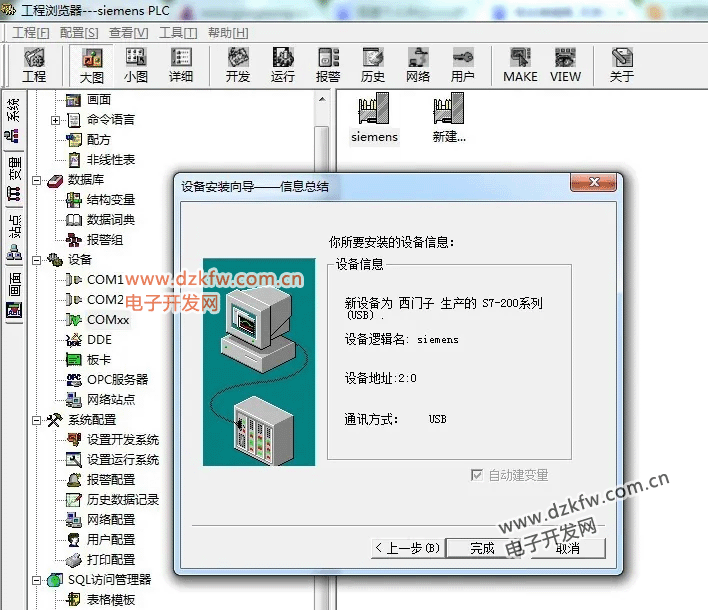Click the 完成 finish button

[483, 548]
